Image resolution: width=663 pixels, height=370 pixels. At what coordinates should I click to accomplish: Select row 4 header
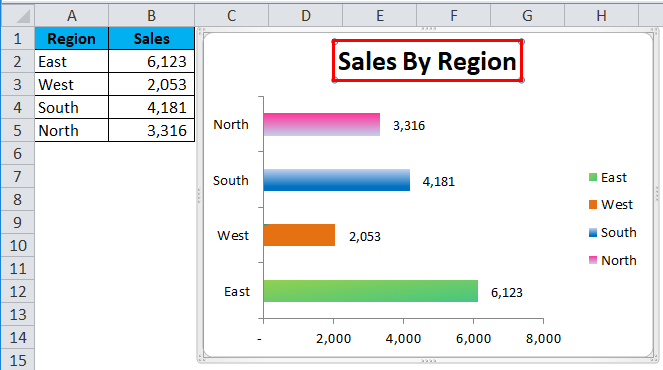pyautogui.click(x=18, y=107)
